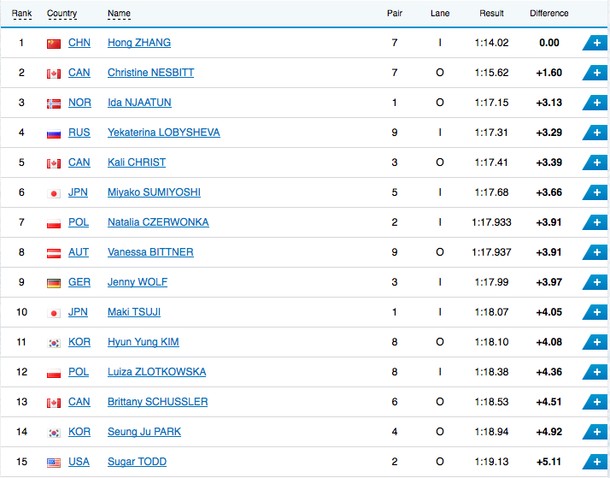Open the AUT country link
The height and width of the screenshot is (478, 610).
tap(78, 252)
